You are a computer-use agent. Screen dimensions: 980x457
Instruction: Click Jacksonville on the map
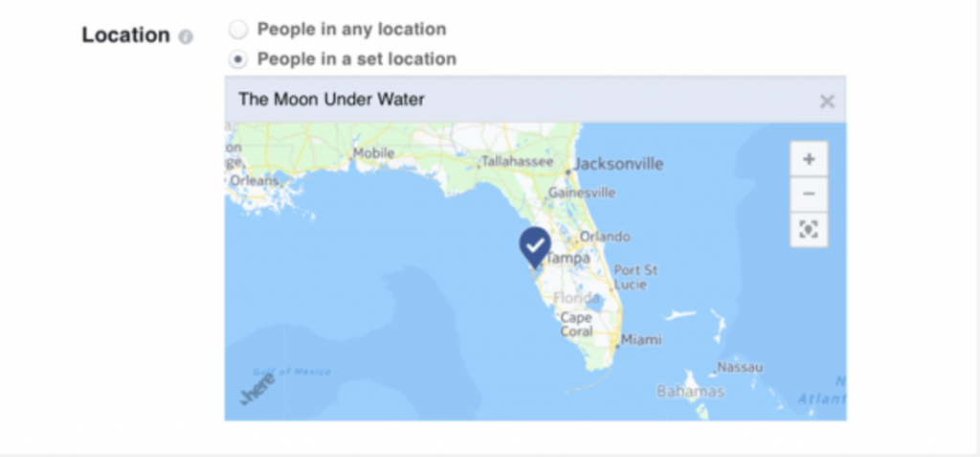pyautogui.click(x=619, y=164)
